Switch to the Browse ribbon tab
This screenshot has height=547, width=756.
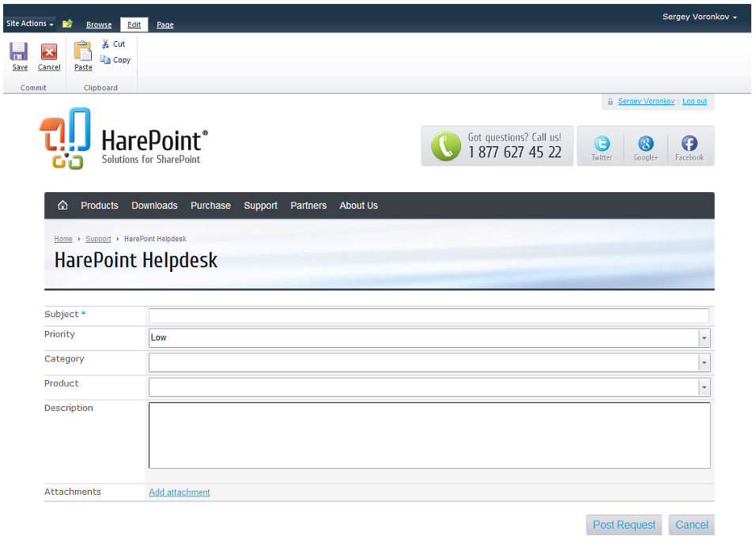coord(99,25)
